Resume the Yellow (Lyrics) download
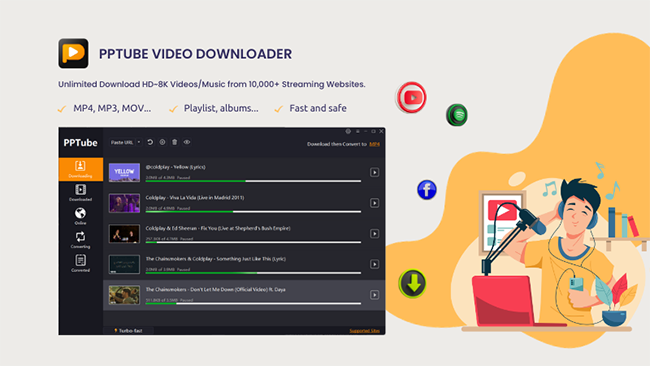The height and width of the screenshot is (366, 650). (374, 172)
